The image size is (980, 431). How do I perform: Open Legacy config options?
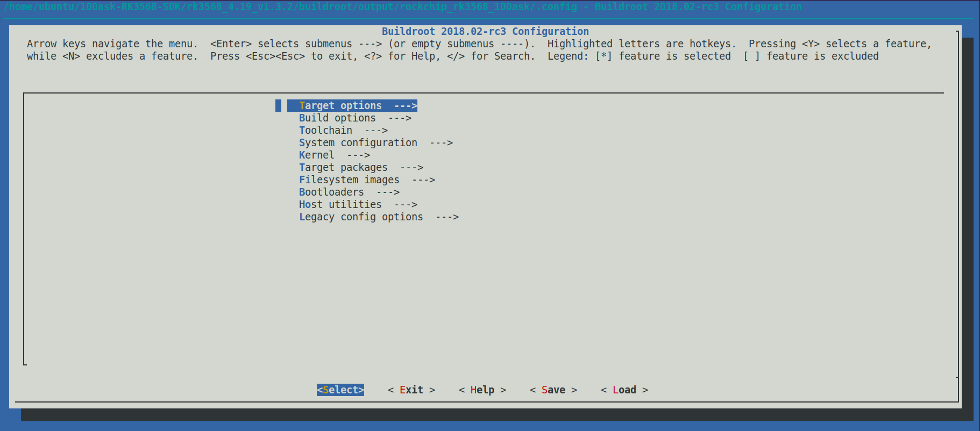point(361,217)
